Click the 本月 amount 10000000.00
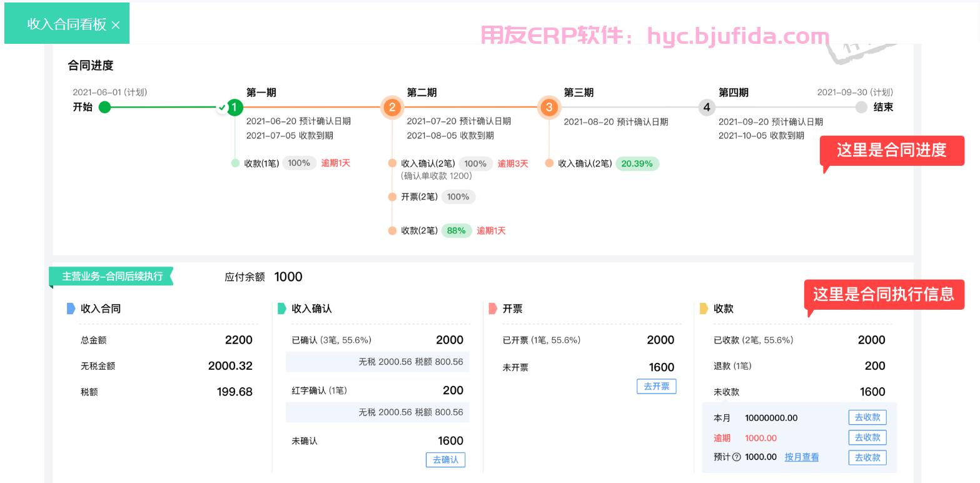 [x=771, y=418]
